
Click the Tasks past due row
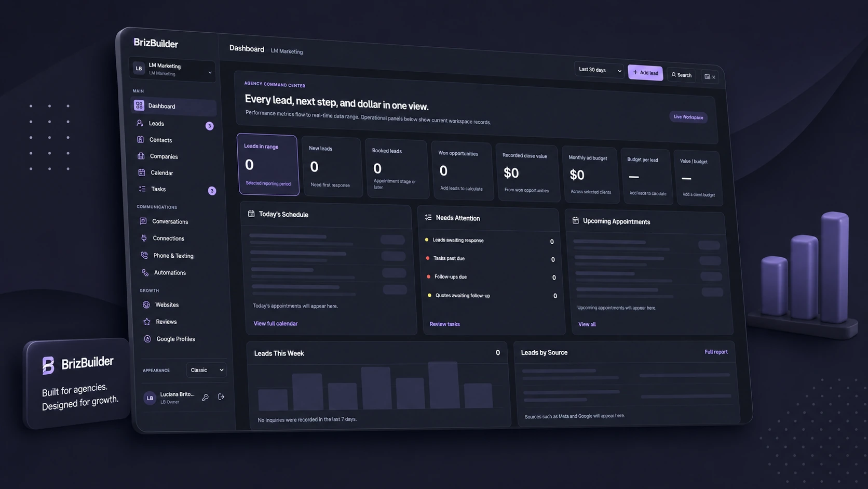pyautogui.click(x=490, y=259)
